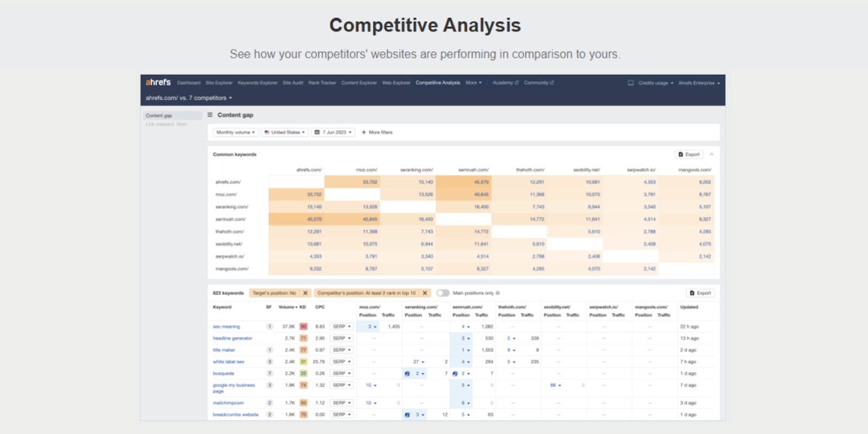Image resolution: width=868 pixels, height=434 pixels.
Task: Select Competitive Analysis tab
Action: (438, 83)
